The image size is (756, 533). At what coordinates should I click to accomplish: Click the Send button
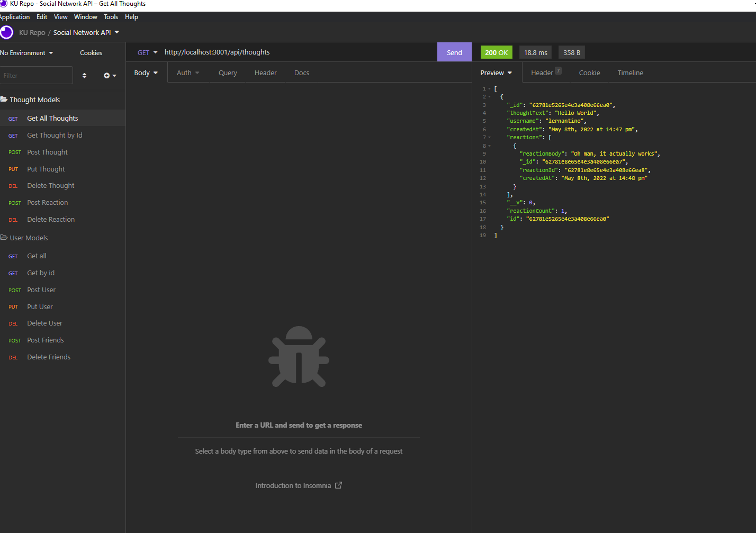point(454,52)
